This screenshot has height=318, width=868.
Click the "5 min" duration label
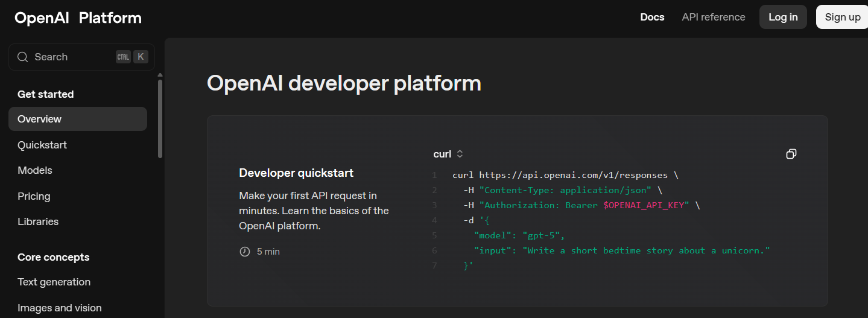[268, 252]
